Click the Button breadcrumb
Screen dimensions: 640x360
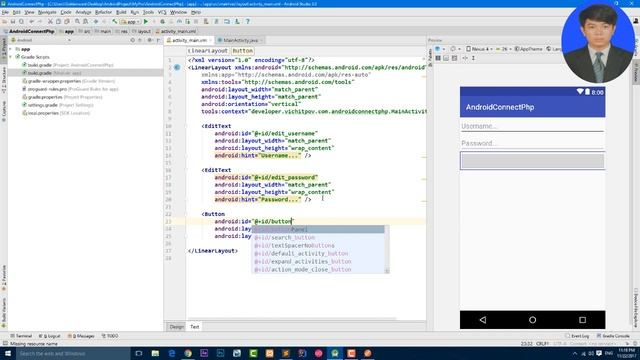click(243, 51)
